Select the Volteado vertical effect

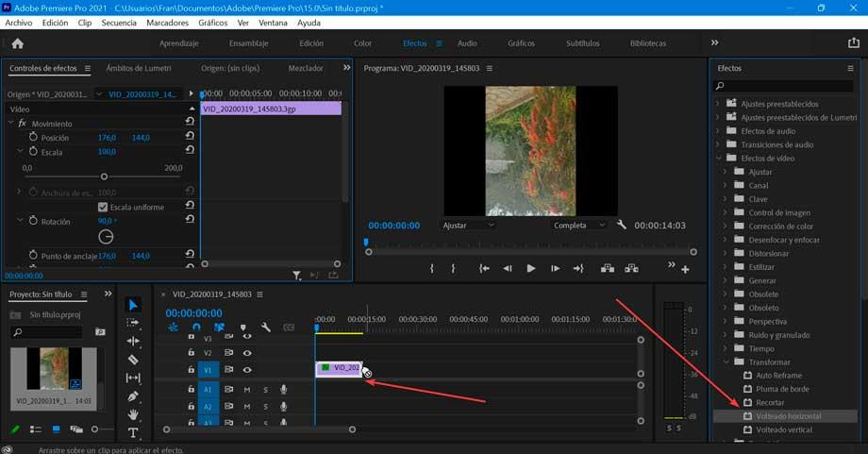pos(784,429)
